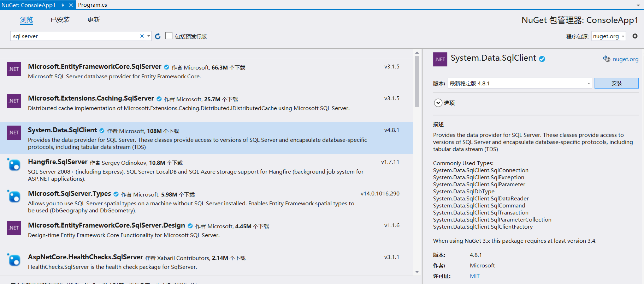Click Microsoft.SqlServer.Types package icon

(14, 196)
